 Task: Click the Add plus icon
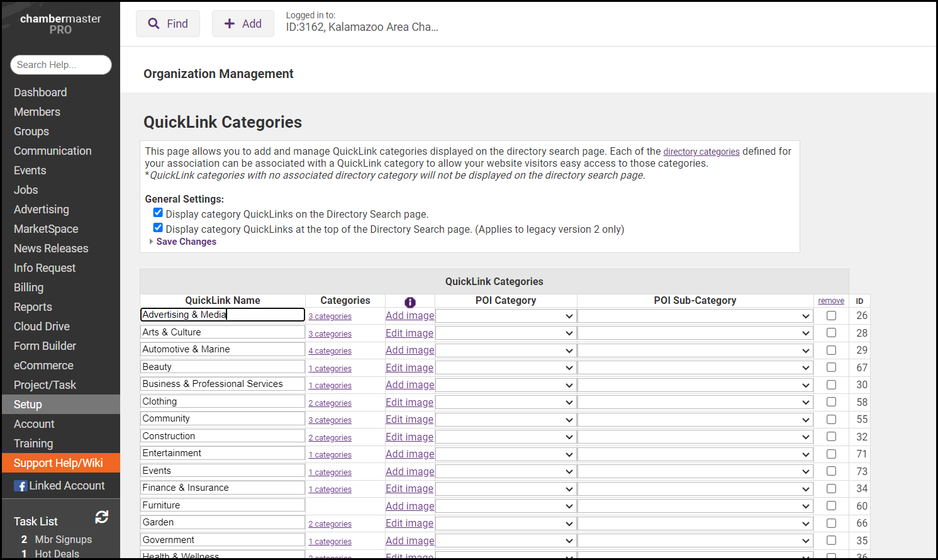[230, 24]
